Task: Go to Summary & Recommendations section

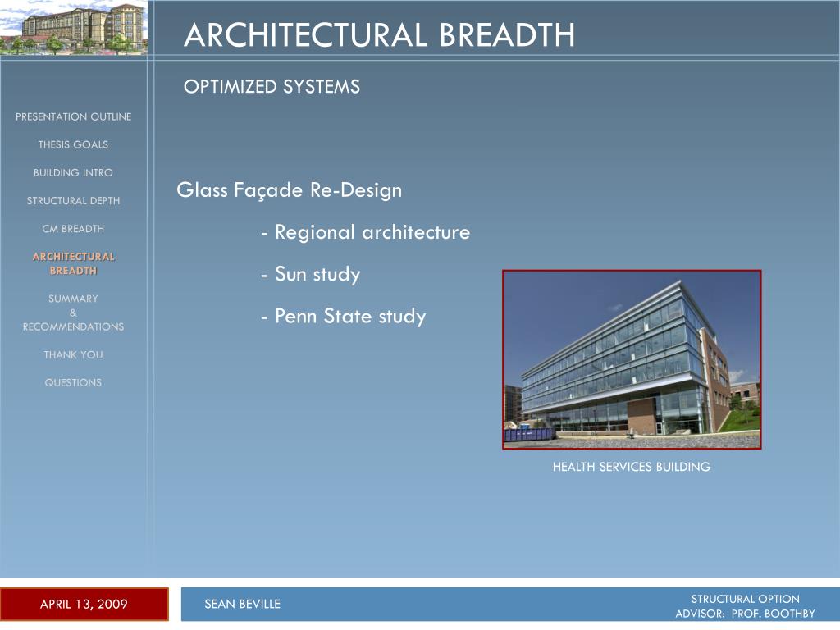Action: pyautogui.click(x=73, y=313)
